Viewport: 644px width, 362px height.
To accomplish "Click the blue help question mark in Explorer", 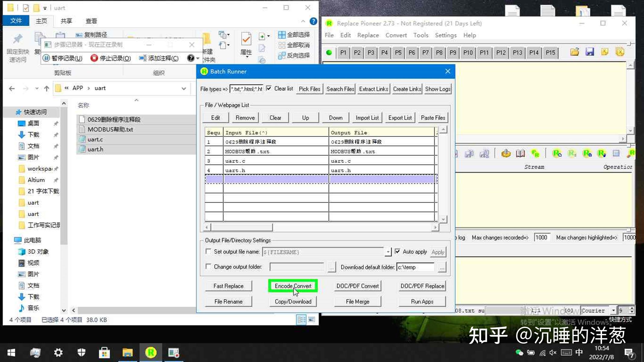I will tap(313, 21).
